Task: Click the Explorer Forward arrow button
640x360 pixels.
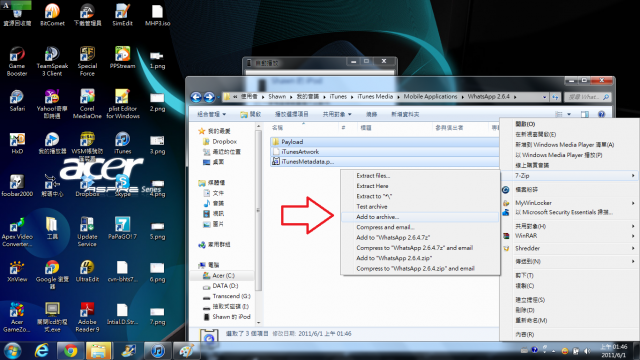Action: click(x=209, y=97)
